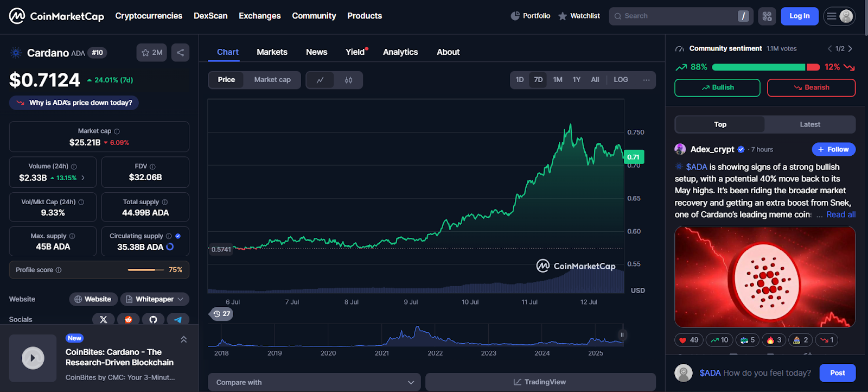Collapse the CoinBites player with the double chevron
This screenshot has width=868, height=392.
(x=183, y=339)
